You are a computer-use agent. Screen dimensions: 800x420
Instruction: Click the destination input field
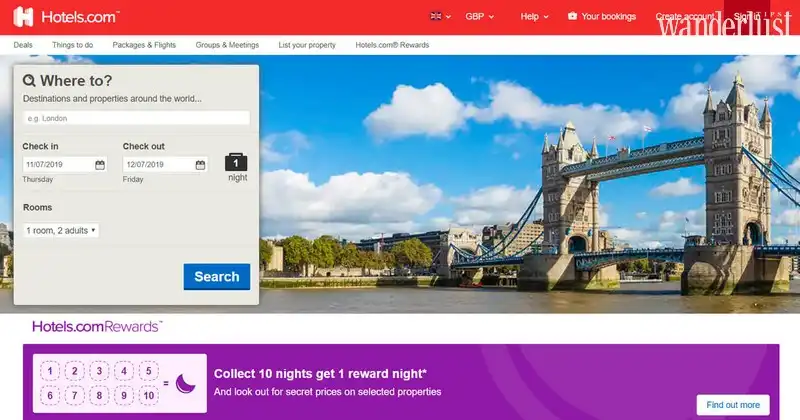pos(136,118)
